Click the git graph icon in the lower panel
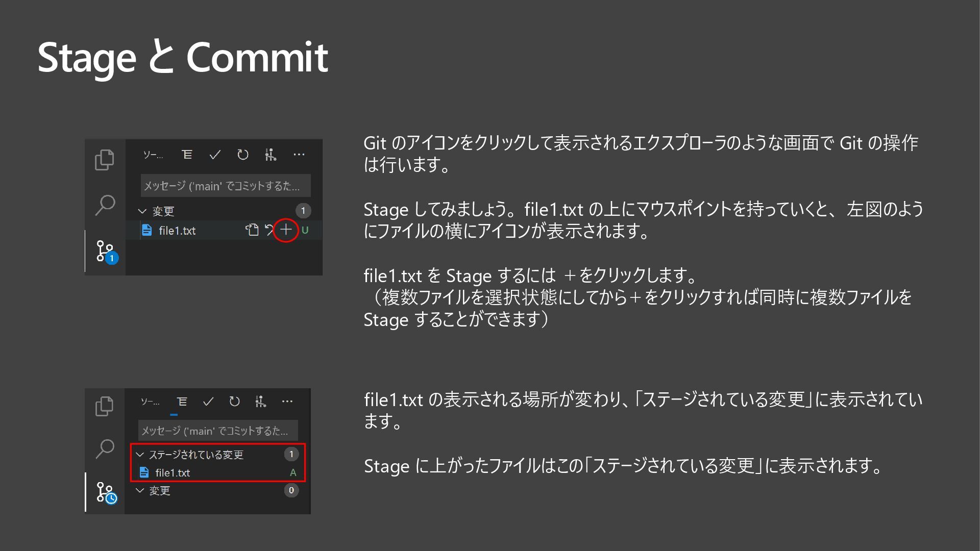This screenshot has height=551, width=980. pyautogui.click(x=260, y=402)
